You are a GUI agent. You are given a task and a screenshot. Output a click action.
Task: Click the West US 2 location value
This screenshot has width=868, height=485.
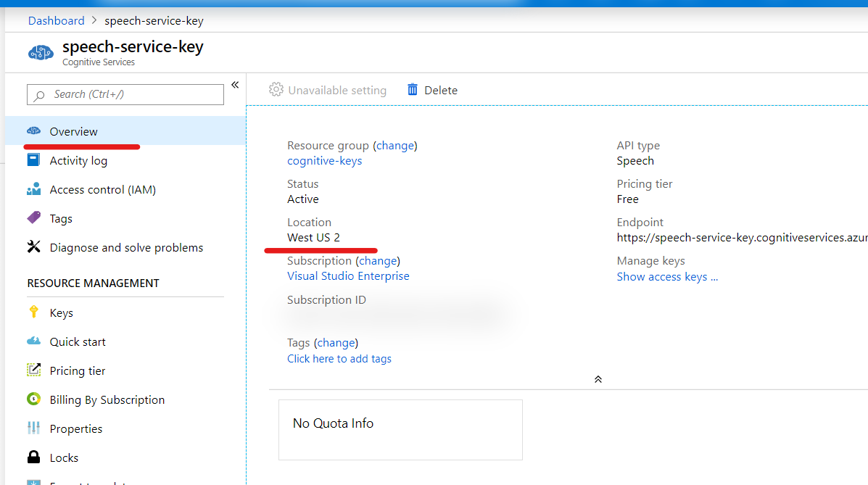click(x=313, y=238)
